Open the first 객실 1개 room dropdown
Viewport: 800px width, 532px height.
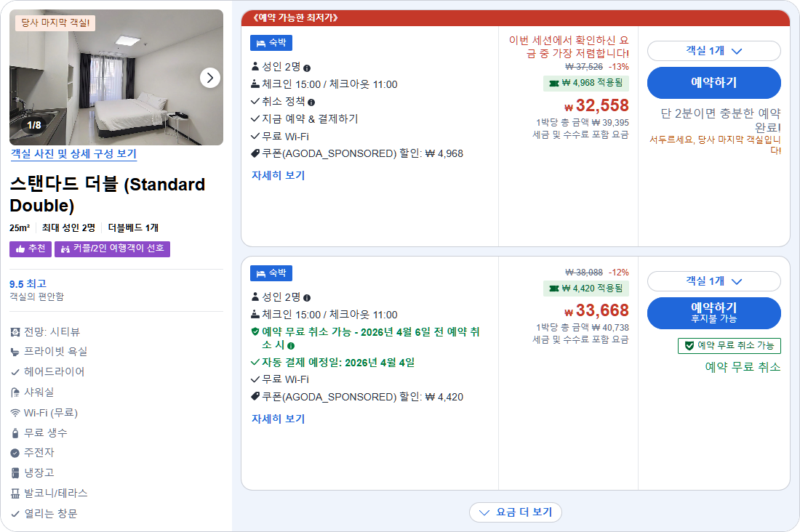point(713,50)
